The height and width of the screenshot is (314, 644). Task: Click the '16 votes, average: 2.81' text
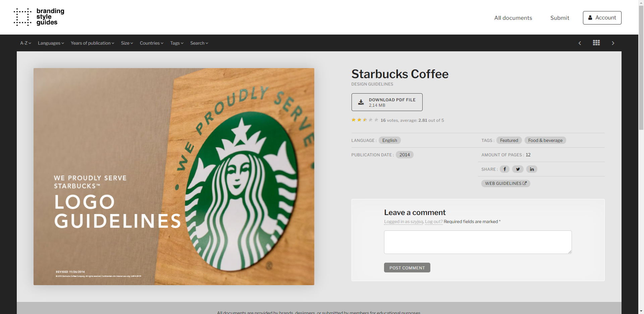point(404,120)
